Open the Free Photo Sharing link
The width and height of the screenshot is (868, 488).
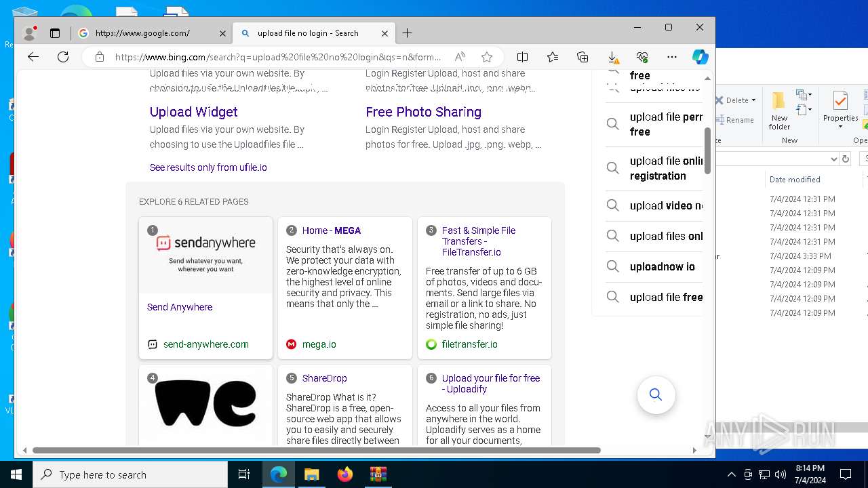[x=423, y=112]
